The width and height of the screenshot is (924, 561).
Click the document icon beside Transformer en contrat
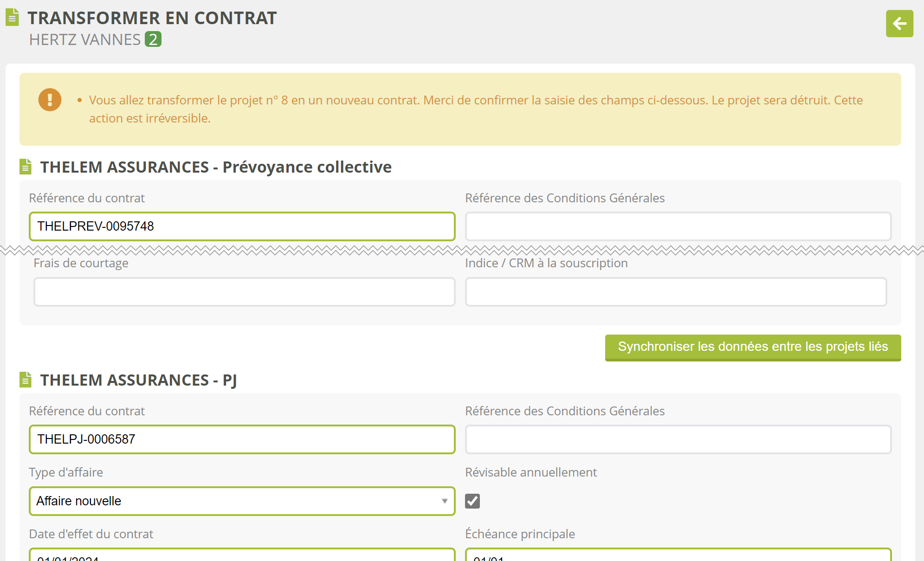click(x=13, y=18)
